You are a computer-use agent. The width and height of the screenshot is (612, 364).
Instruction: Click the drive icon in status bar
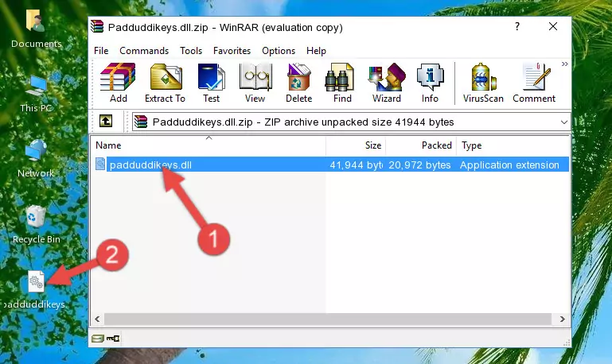click(98, 339)
